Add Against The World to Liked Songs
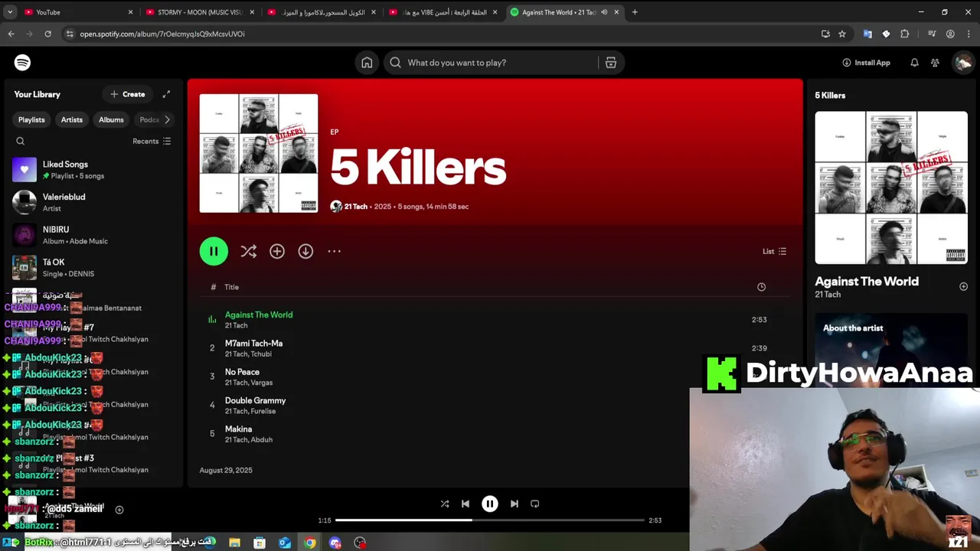Image resolution: width=980 pixels, height=551 pixels. 963,286
